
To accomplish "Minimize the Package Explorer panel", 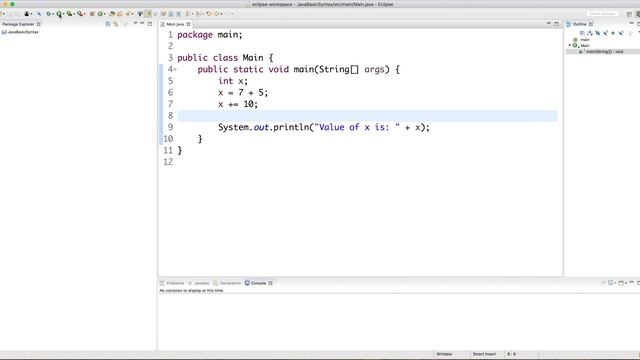I will [x=142, y=23].
